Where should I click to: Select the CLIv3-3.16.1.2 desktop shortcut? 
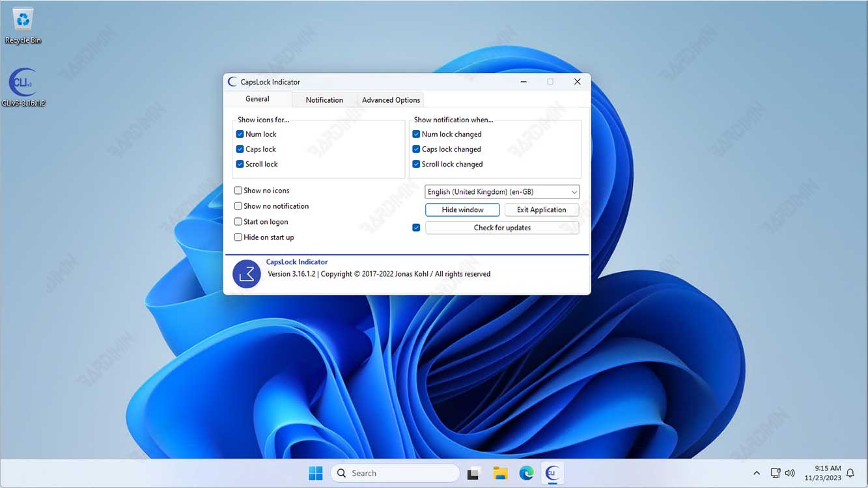pyautogui.click(x=23, y=87)
